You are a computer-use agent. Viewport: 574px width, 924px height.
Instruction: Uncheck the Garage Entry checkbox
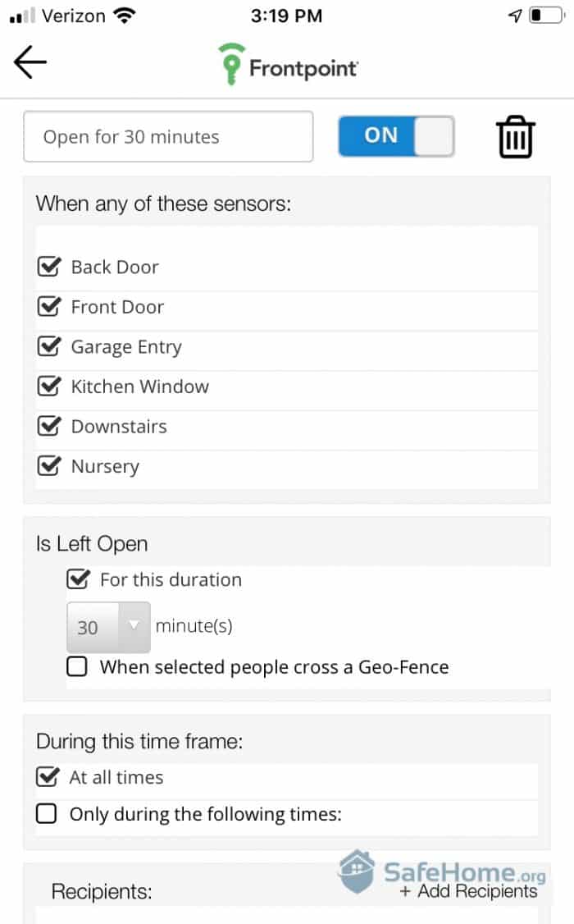click(49, 347)
